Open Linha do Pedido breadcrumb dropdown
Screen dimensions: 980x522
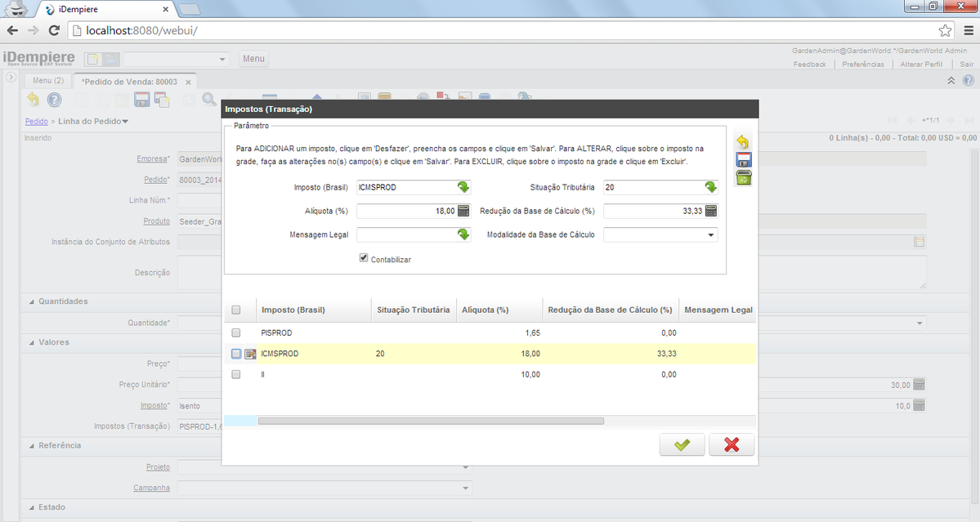click(125, 122)
